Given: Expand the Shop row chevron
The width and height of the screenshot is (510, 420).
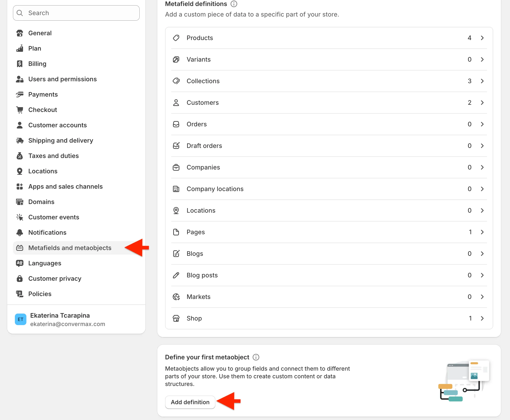Looking at the screenshot, I should coord(482,318).
